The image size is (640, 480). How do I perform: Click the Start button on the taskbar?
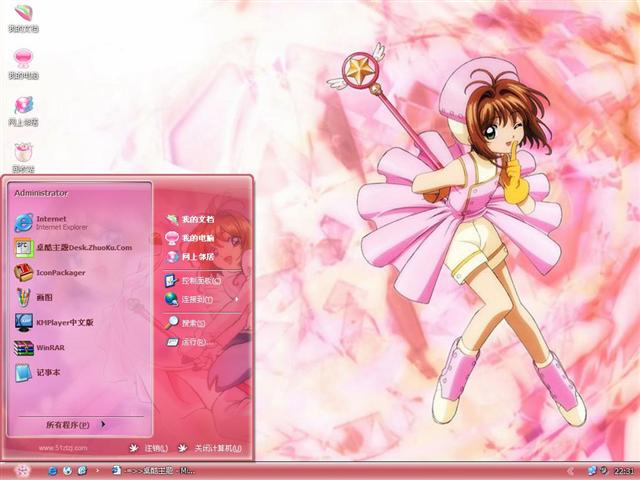tap(22, 470)
